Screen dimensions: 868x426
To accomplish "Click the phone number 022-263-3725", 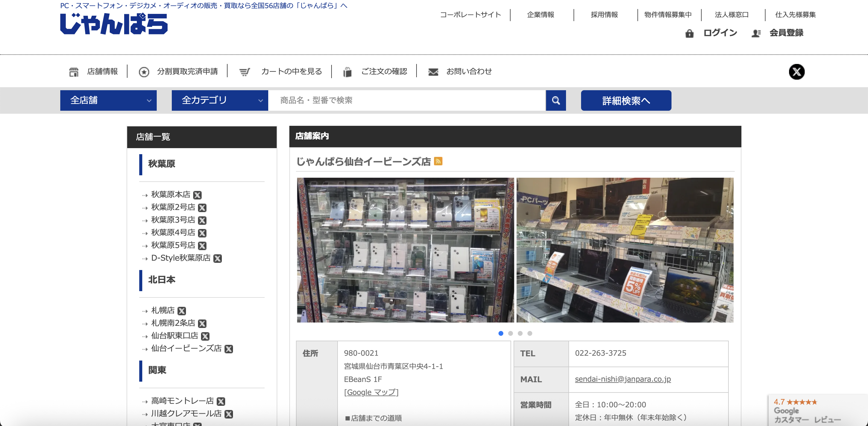I will [x=600, y=353].
